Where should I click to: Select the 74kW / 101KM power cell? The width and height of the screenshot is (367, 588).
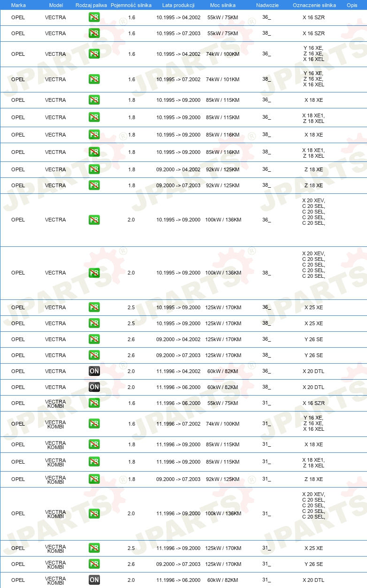tap(223, 79)
